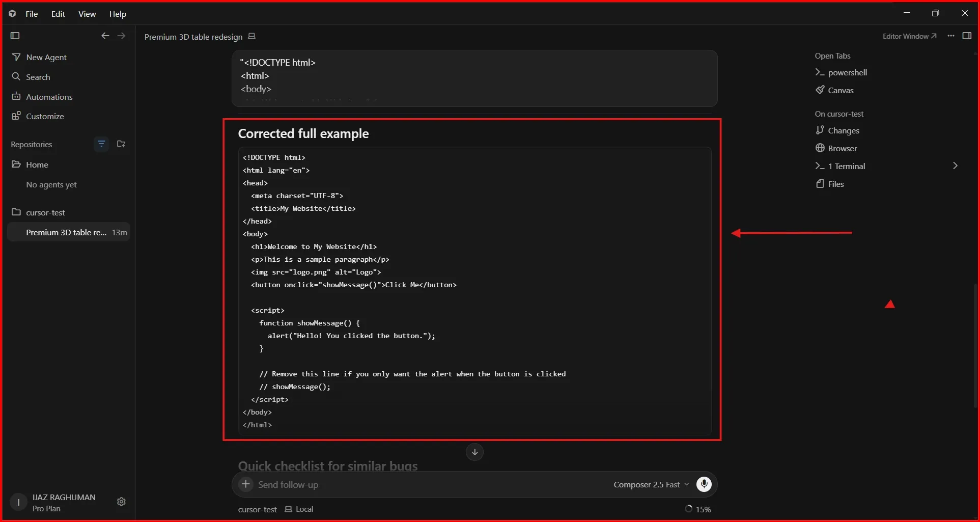Open the Browser panel
The image size is (980, 522).
pyautogui.click(x=836, y=148)
